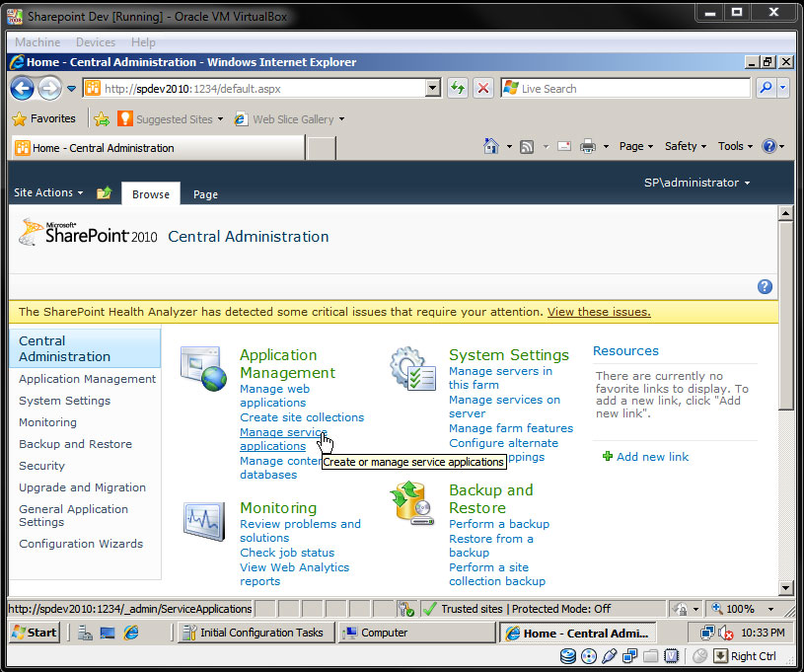This screenshot has width=804, height=672.
Task: Click the Live Search magnifier icon
Action: click(767, 88)
